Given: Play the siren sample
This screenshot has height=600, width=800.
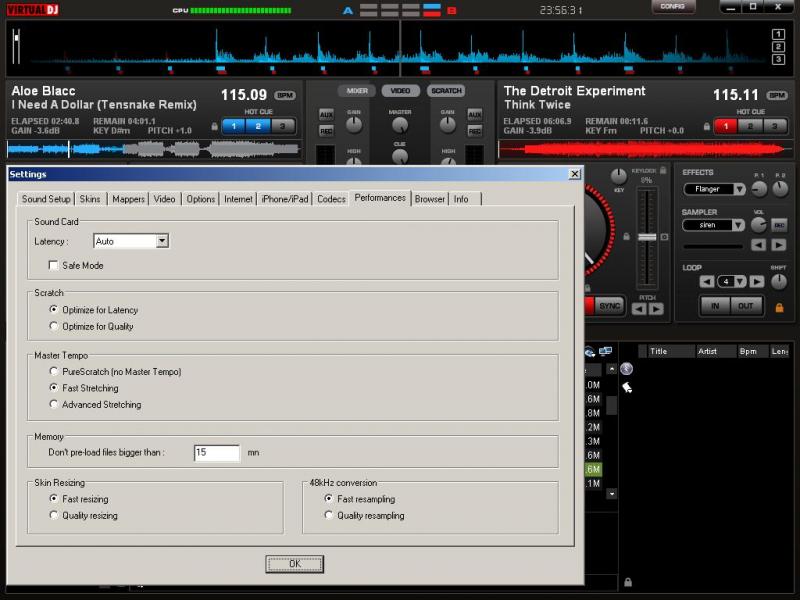Looking at the screenshot, I should 779,245.
